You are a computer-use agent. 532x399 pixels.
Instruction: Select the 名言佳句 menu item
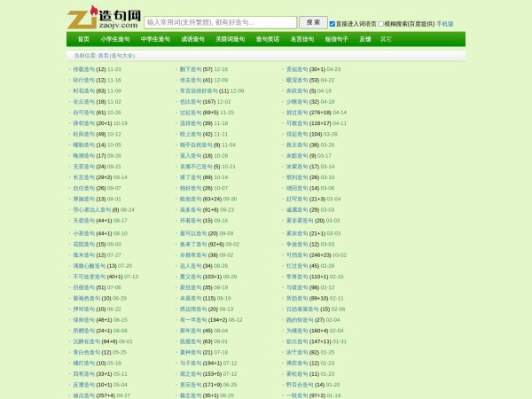click(x=302, y=39)
